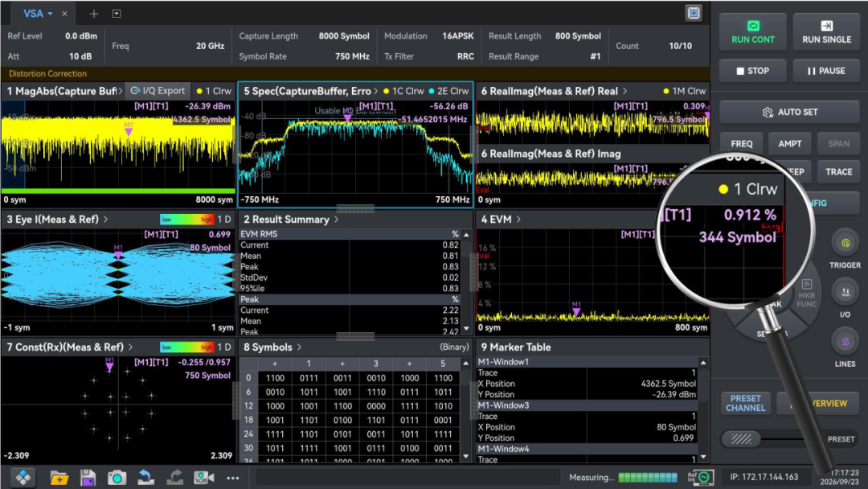Click the I/O connector icon
Viewport: 868px width, 489px height.
pos(845,293)
